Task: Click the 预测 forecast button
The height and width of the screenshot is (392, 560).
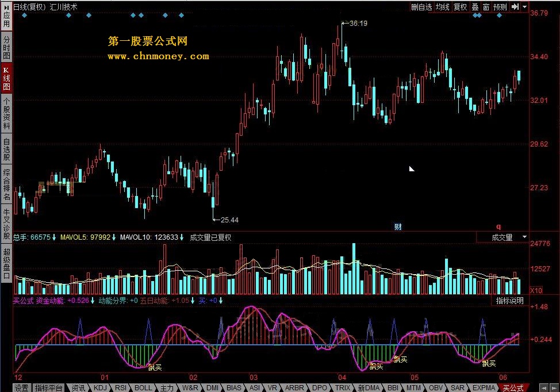Action: 500,7
